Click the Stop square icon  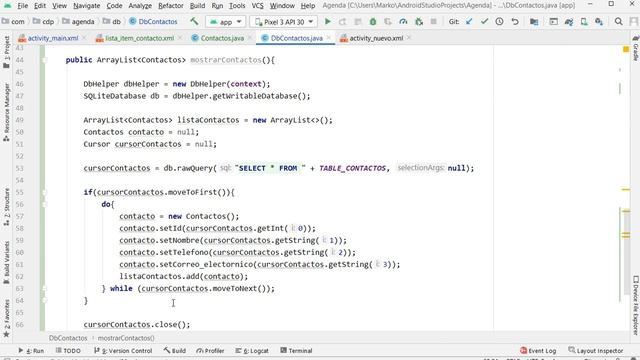[x=433, y=22]
